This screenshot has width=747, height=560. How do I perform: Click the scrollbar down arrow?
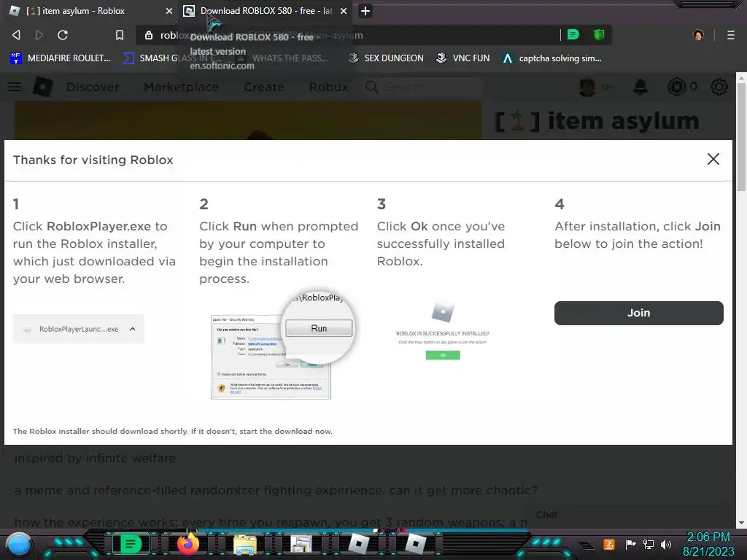pyautogui.click(x=741, y=523)
